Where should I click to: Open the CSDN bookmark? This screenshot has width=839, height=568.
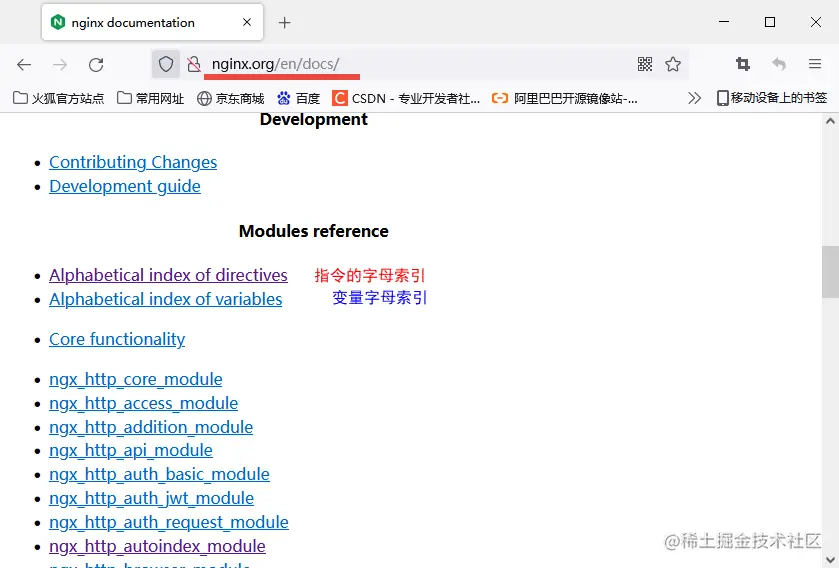406,98
